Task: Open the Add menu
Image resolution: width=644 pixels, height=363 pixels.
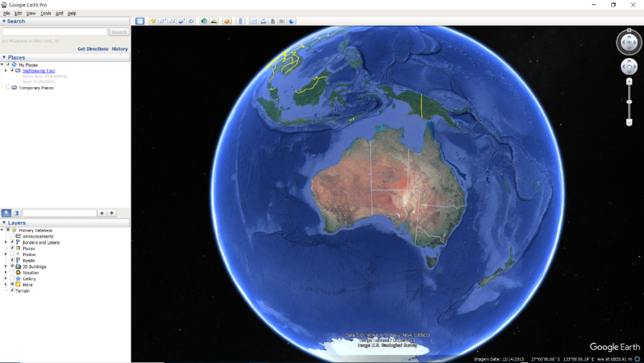Action: click(59, 13)
